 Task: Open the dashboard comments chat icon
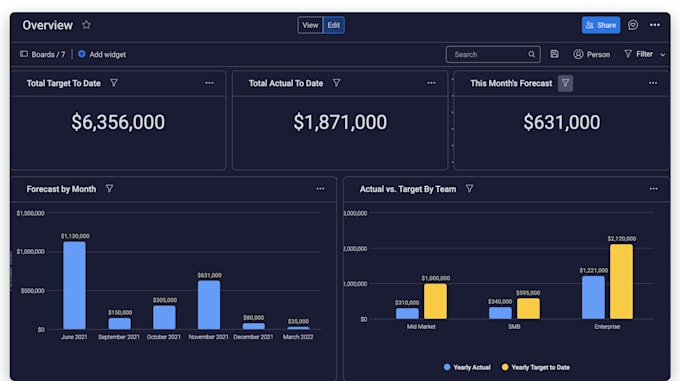pos(633,25)
